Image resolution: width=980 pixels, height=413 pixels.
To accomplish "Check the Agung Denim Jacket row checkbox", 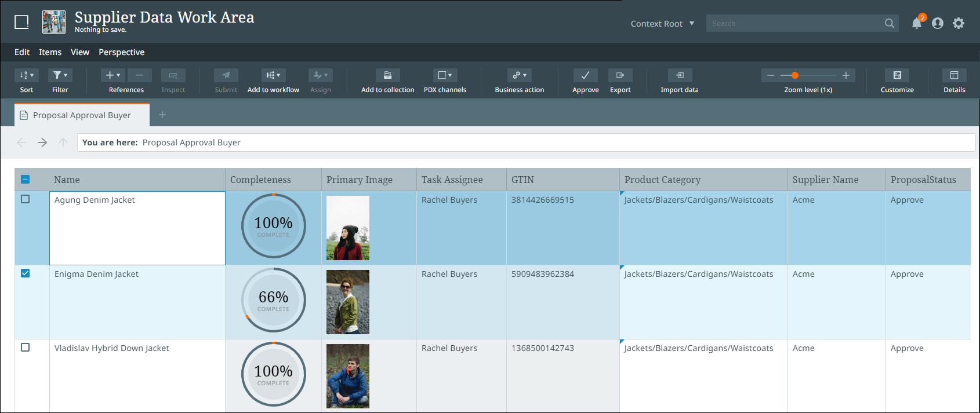I will coord(26,199).
